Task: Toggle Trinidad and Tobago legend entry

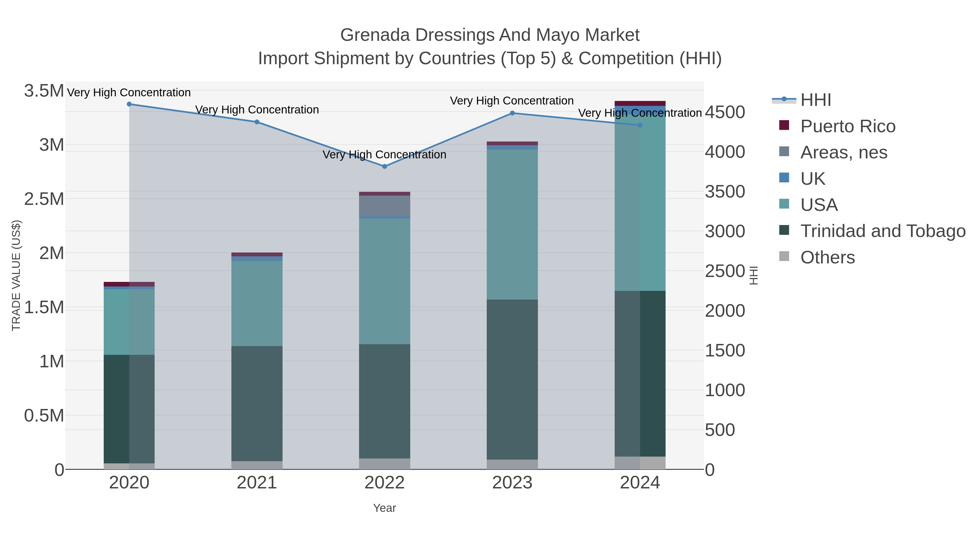Action: 872,231
